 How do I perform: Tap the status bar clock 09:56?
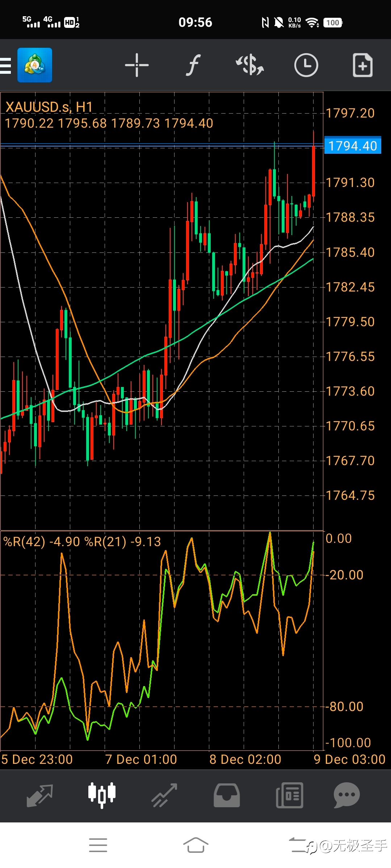pos(195,22)
